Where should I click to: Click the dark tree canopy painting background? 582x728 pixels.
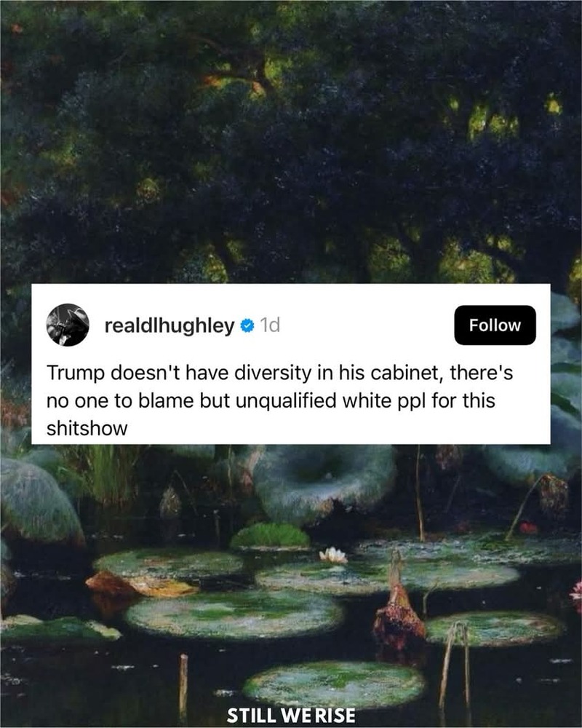(291, 139)
